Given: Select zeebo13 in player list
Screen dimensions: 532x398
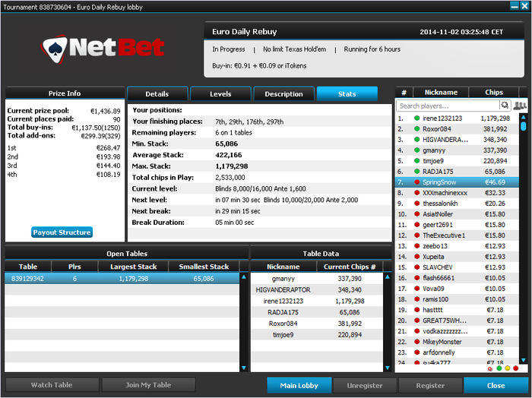Looking at the screenshot, I should click(x=457, y=246).
